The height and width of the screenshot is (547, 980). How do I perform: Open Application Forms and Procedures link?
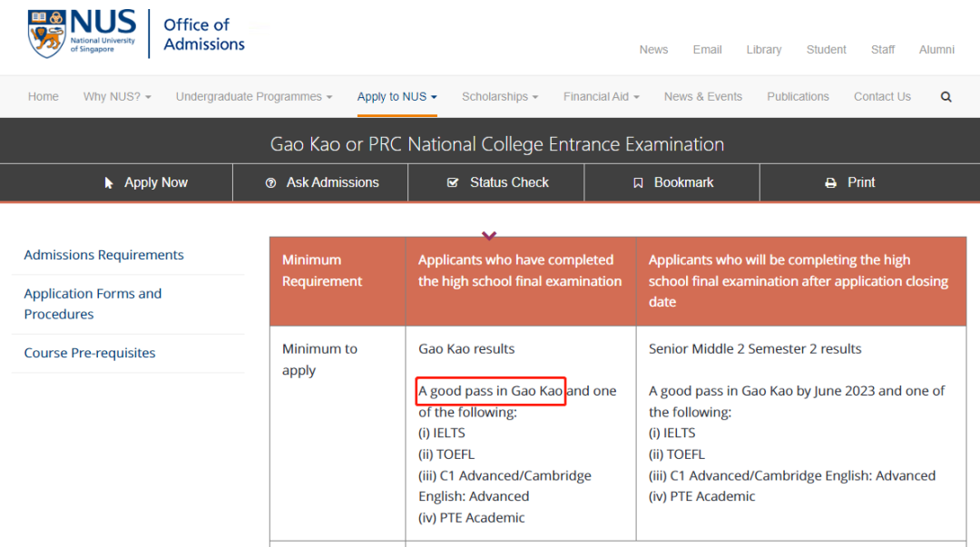pyautogui.click(x=93, y=304)
